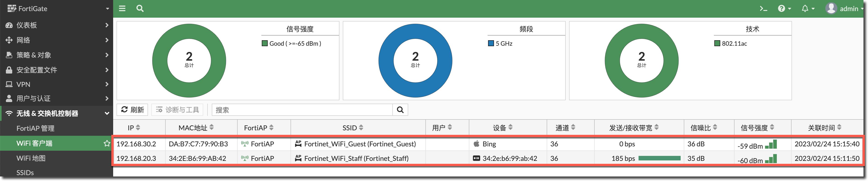Image resolution: width=868 pixels, height=181 pixels.
Task: Expand the 用户与认证 menu chevron
Action: pyautogui.click(x=107, y=98)
